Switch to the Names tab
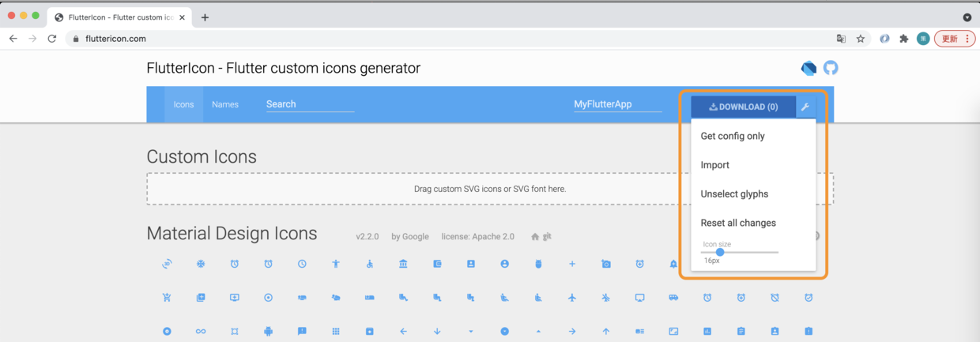Image resolution: width=980 pixels, height=342 pixels. click(x=225, y=104)
